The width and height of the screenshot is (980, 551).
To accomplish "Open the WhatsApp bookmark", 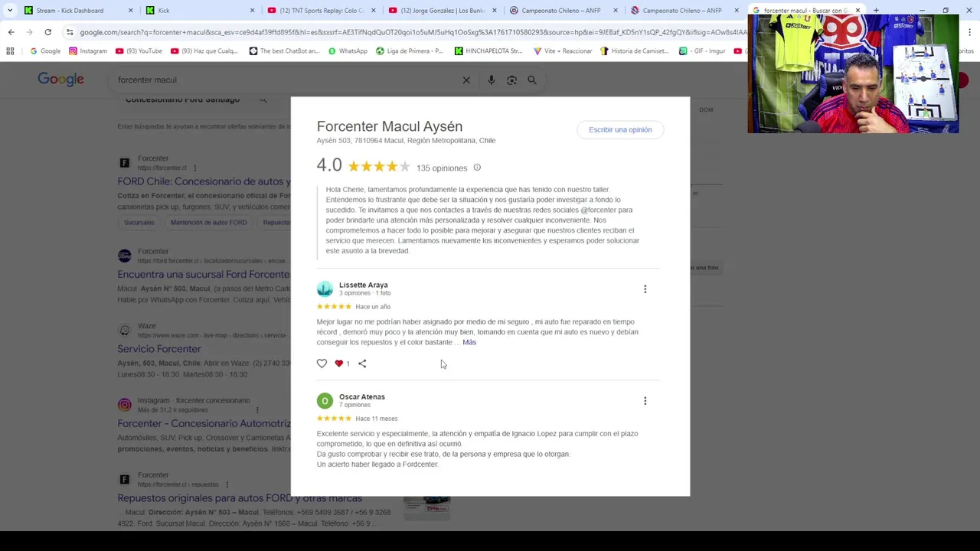I will pyautogui.click(x=348, y=51).
